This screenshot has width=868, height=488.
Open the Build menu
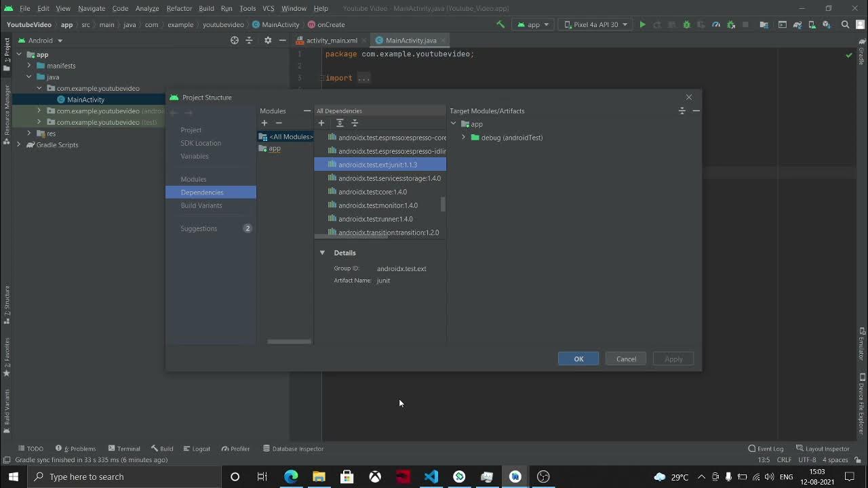point(206,8)
